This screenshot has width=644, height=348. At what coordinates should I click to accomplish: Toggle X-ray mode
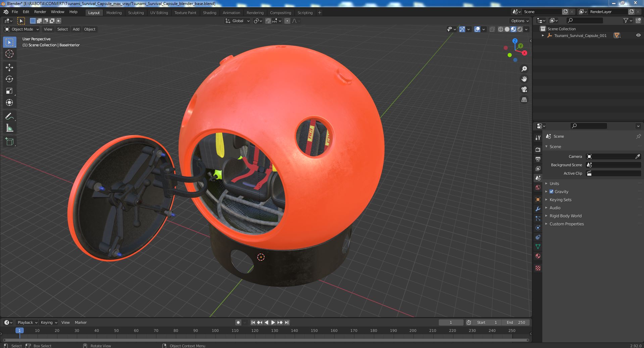[x=492, y=29]
